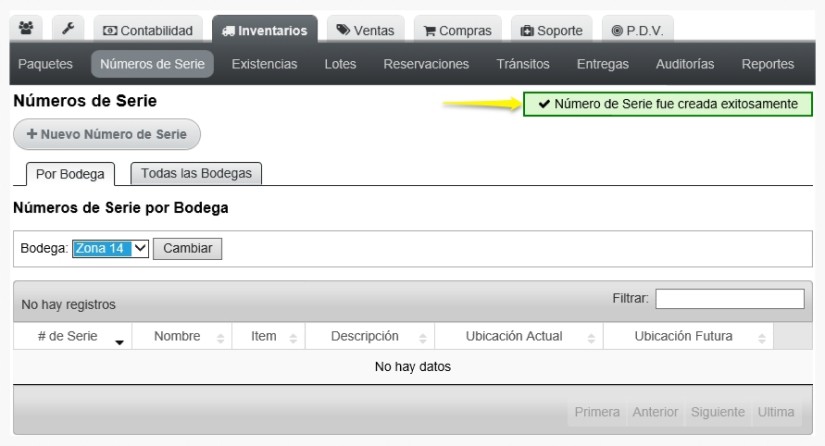Go to Ultima page
The image size is (825, 446).
coord(776,412)
